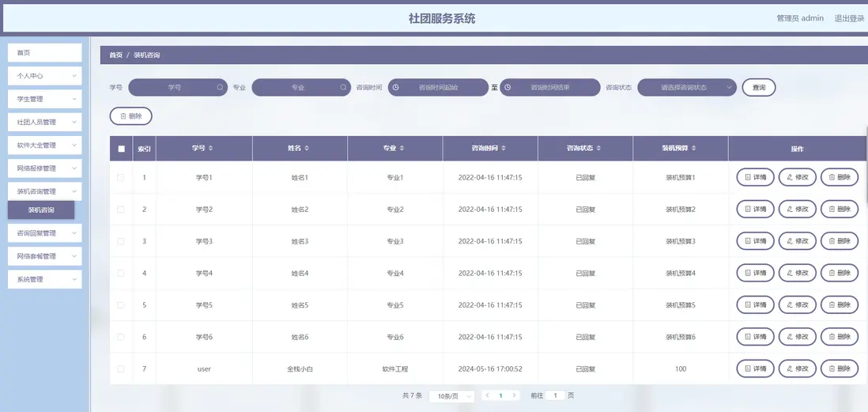Click cell 全栈小白 in table
The image size is (868, 412).
click(300, 369)
